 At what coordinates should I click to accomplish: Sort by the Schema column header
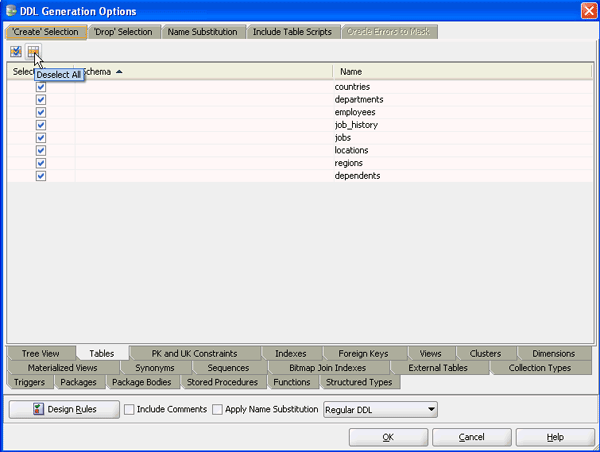tap(204, 72)
